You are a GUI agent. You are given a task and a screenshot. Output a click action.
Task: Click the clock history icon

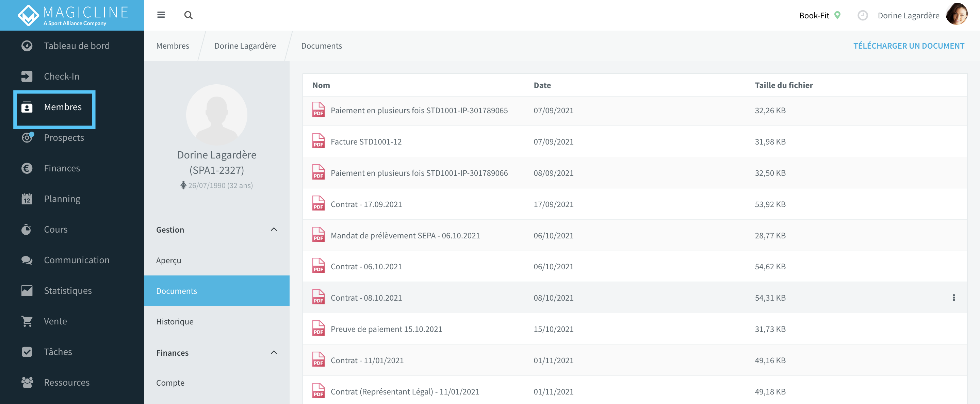tap(863, 15)
